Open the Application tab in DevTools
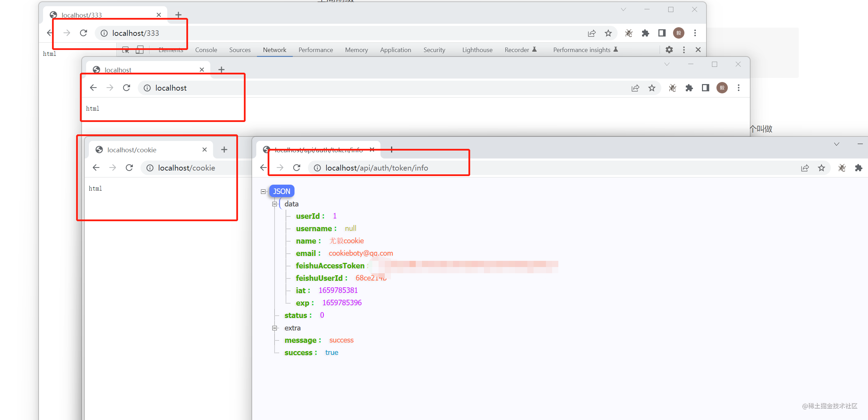 pyautogui.click(x=395, y=50)
